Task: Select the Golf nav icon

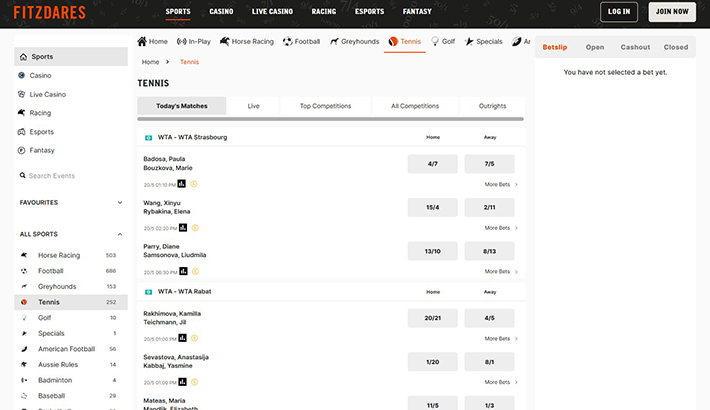Action: 435,41
